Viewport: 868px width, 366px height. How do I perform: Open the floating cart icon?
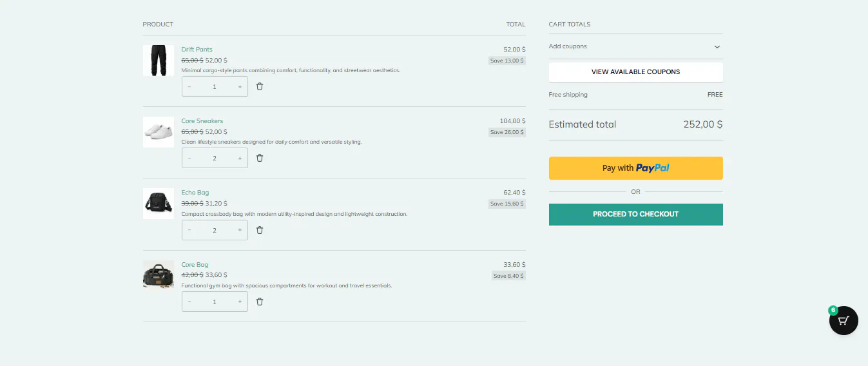(x=844, y=320)
